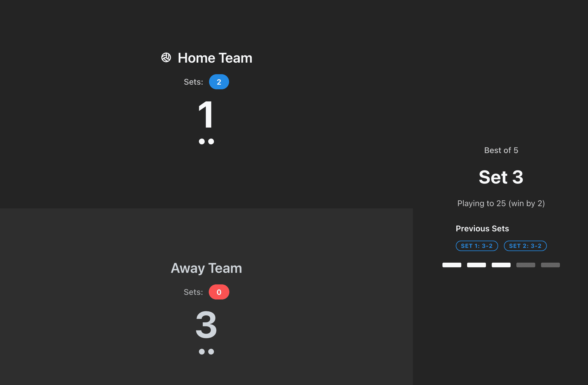
Task: Click the first white set indicator bar
Action: coord(452,265)
